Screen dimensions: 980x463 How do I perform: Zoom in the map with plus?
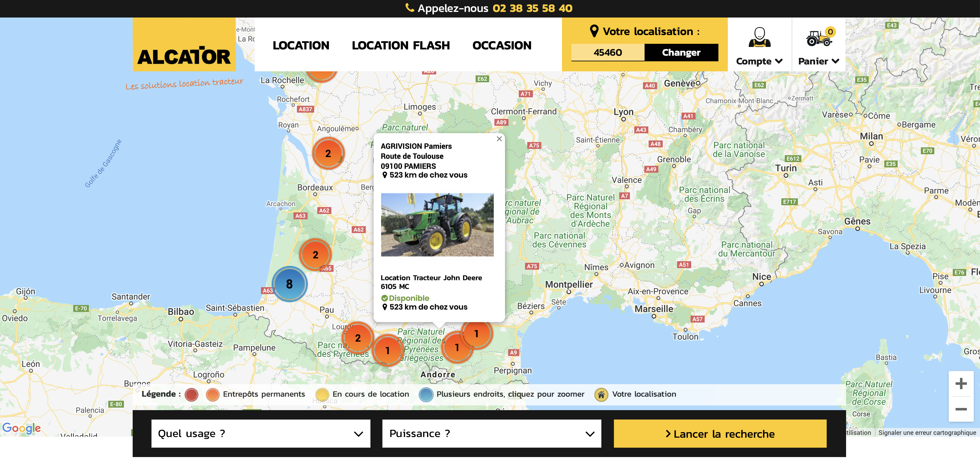[961, 384]
